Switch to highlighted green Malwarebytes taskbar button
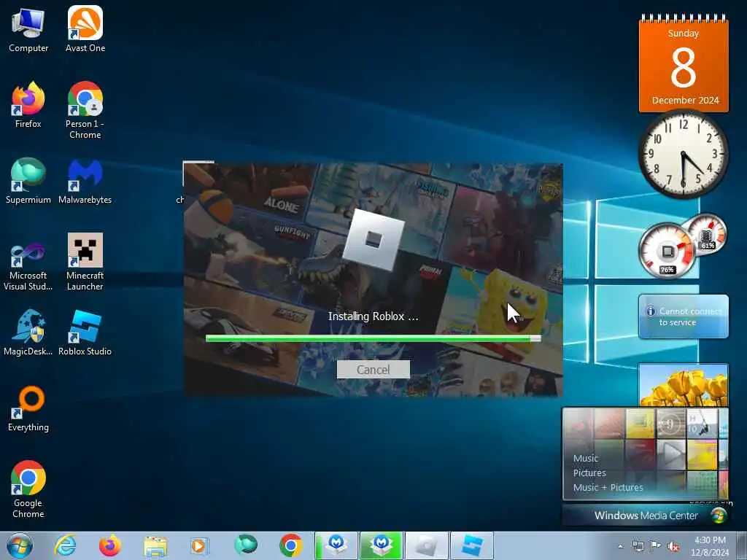 tap(382, 545)
